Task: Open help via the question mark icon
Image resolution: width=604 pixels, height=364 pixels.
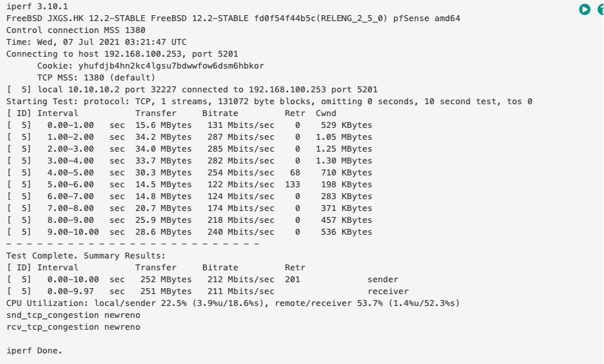Action: click(x=600, y=9)
